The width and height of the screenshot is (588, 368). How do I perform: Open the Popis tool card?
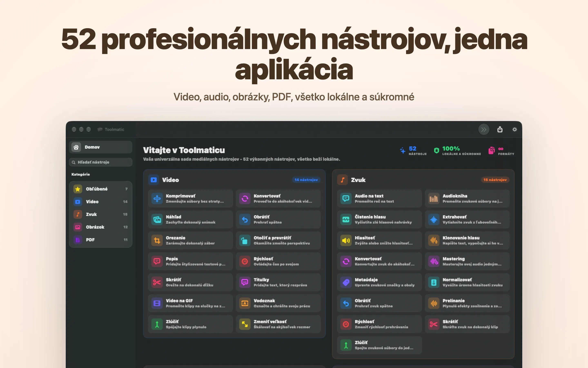coord(190,261)
